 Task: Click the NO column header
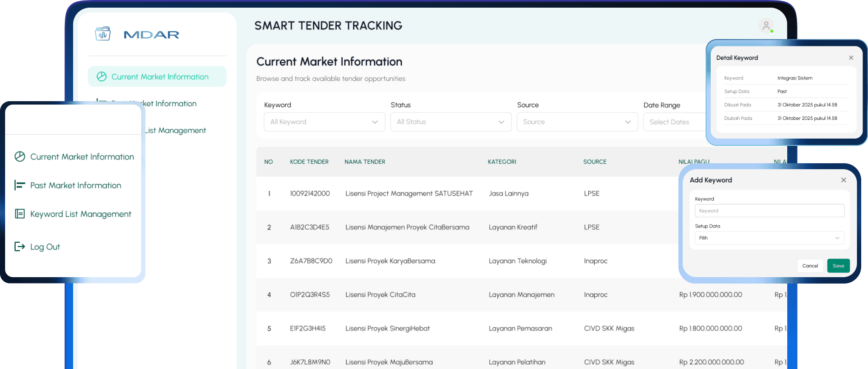268,162
